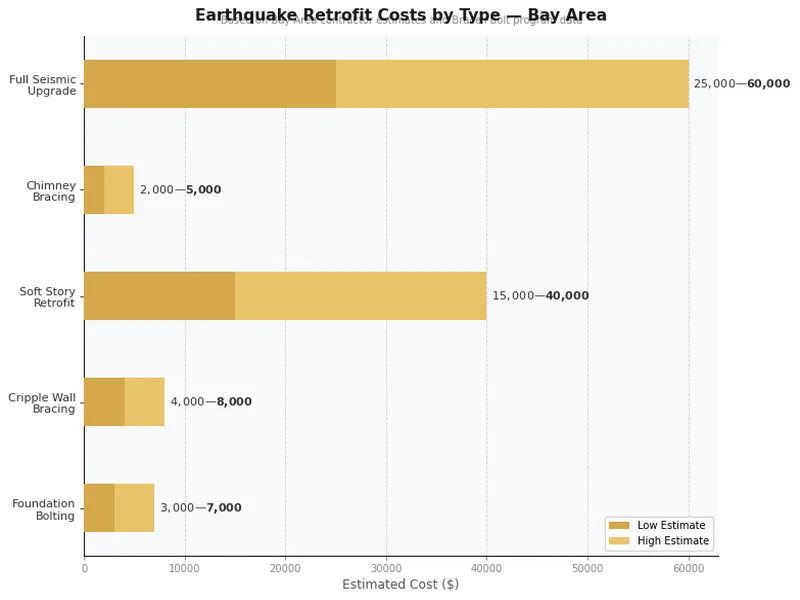This screenshot has height=600, width=800.
Task: Click the Foundation Bolting bar
Action: tap(119, 508)
